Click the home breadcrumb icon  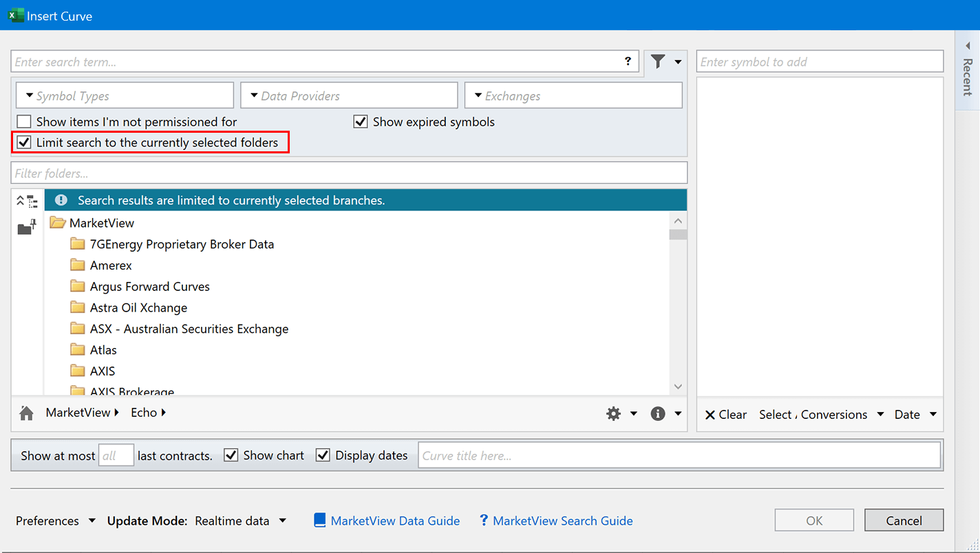coord(26,413)
